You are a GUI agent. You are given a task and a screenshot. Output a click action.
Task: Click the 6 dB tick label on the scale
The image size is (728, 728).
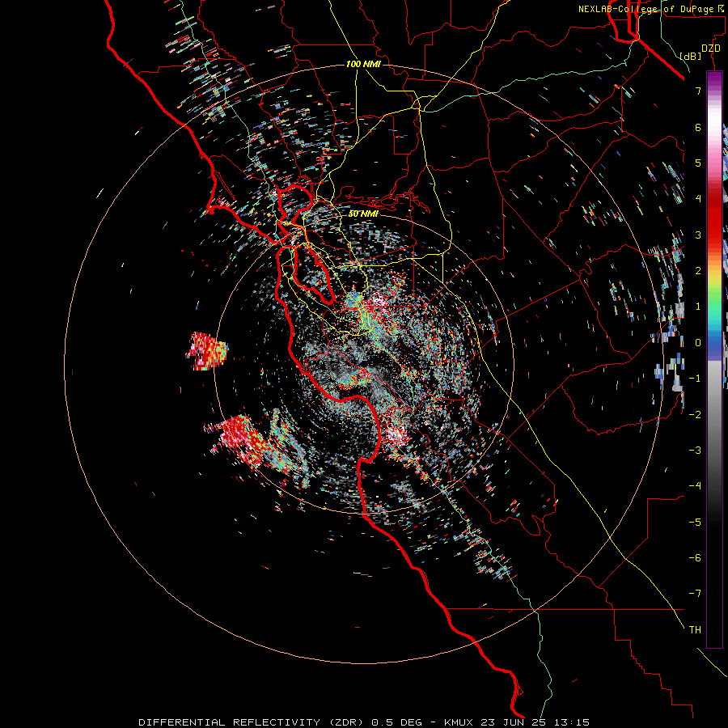point(698,127)
